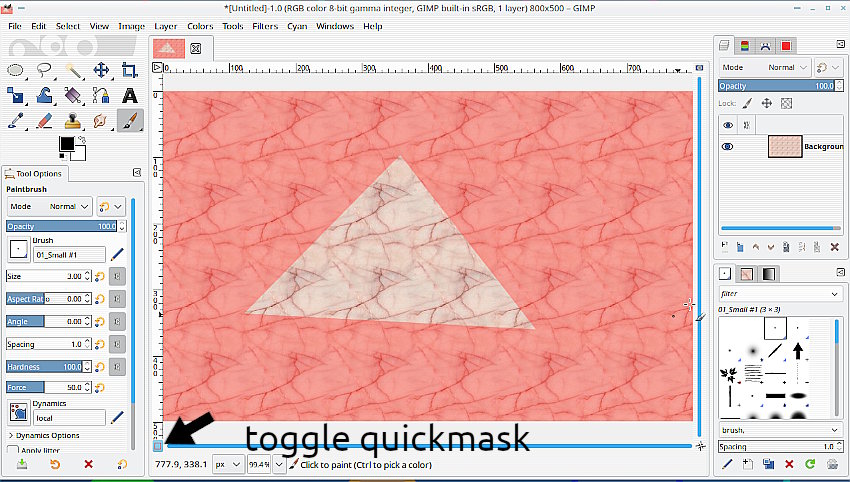Reset brush Size to default
This screenshot has width=850, height=482.
pyautogui.click(x=100, y=277)
